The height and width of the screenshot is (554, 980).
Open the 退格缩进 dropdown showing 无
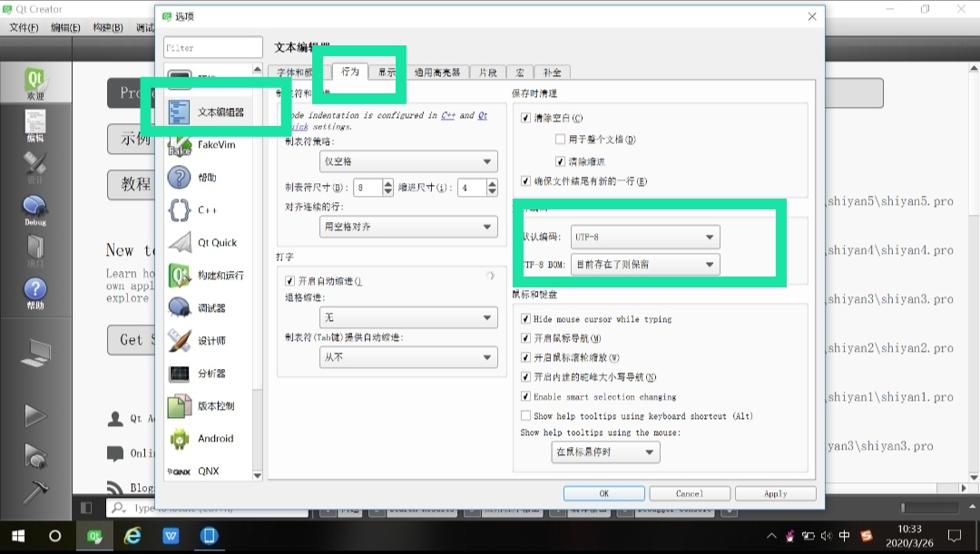[x=408, y=317]
